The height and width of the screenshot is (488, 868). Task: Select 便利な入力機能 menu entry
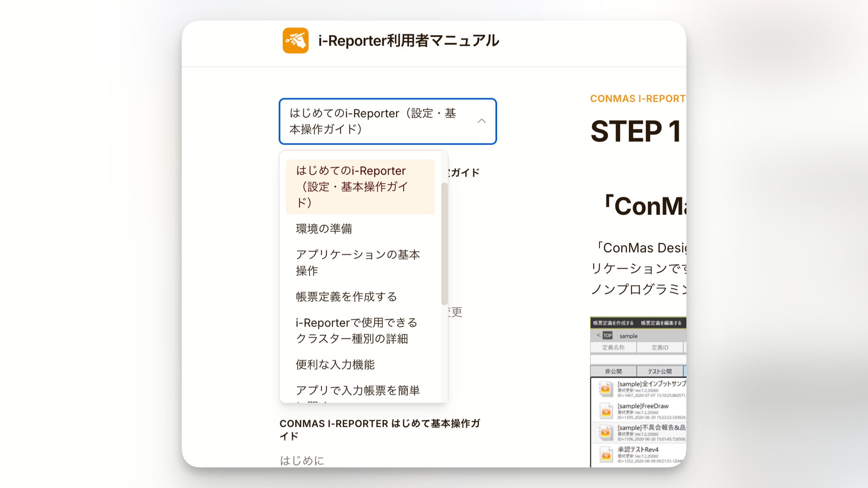[x=335, y=365]
